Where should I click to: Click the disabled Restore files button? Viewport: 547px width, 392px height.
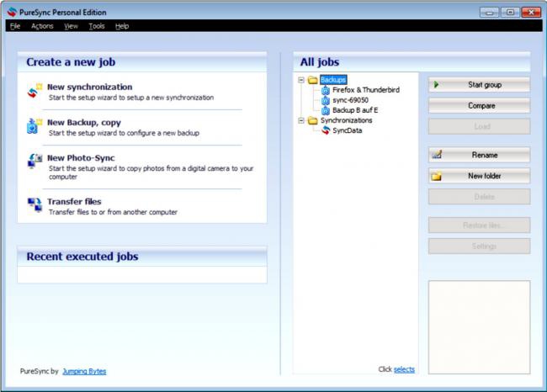(x=480, y=225)
